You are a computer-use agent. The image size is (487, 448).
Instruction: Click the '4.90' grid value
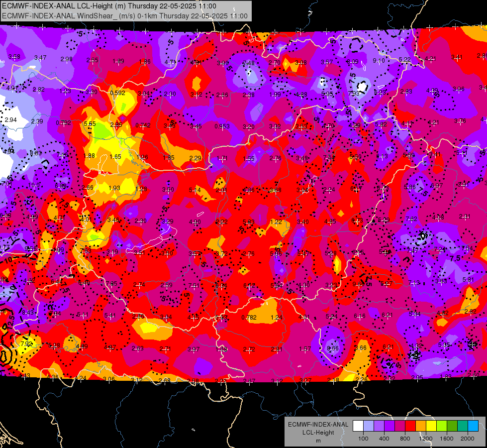click(195, 222)
